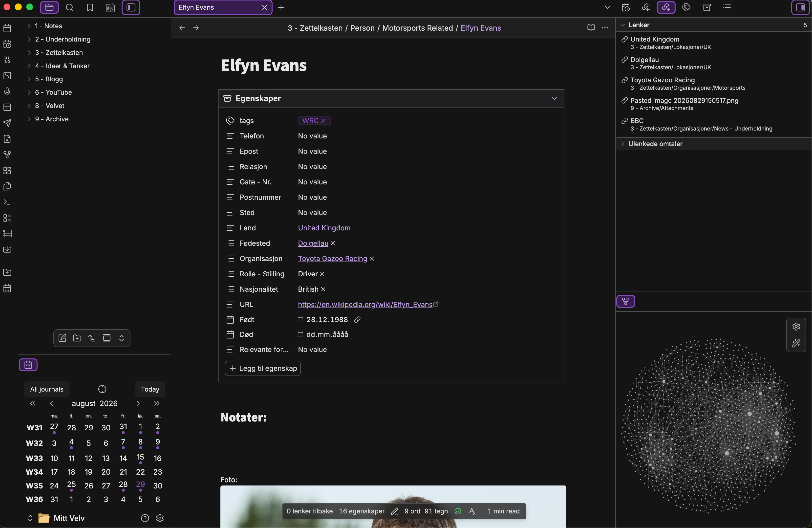Switch the note to reading view

(x=591, y=28)
